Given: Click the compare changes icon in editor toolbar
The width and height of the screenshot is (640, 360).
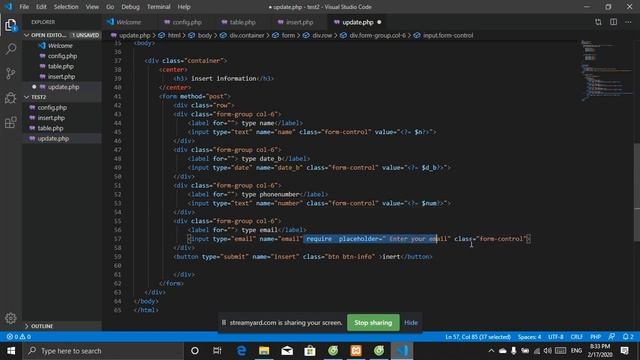Looking at the screenshot, I should pos(598,22).
